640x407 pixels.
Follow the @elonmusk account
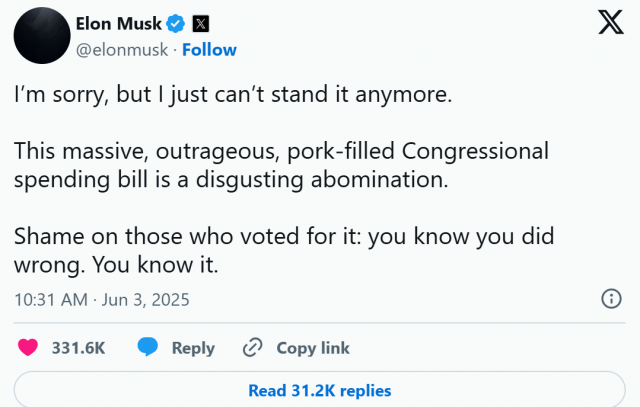pyautogui.click(x=209, y=50)
